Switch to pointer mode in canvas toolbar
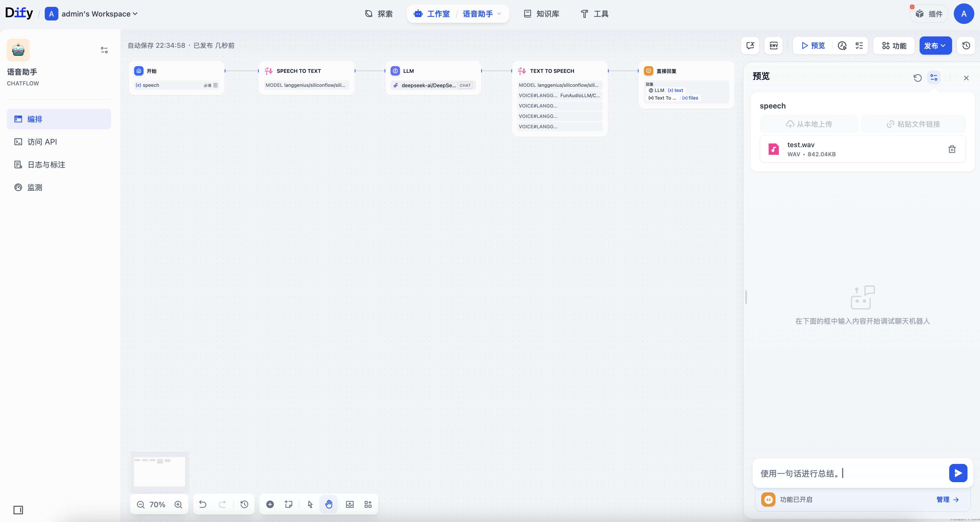Viewport: 980px width, 522px height. [x=310, y=505]
